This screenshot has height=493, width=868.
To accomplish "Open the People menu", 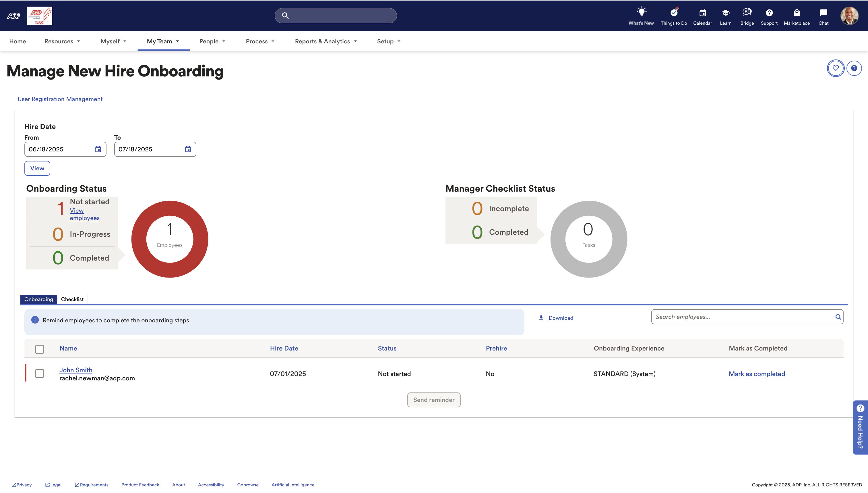I will pyautogui.click(x=212, y=41).
